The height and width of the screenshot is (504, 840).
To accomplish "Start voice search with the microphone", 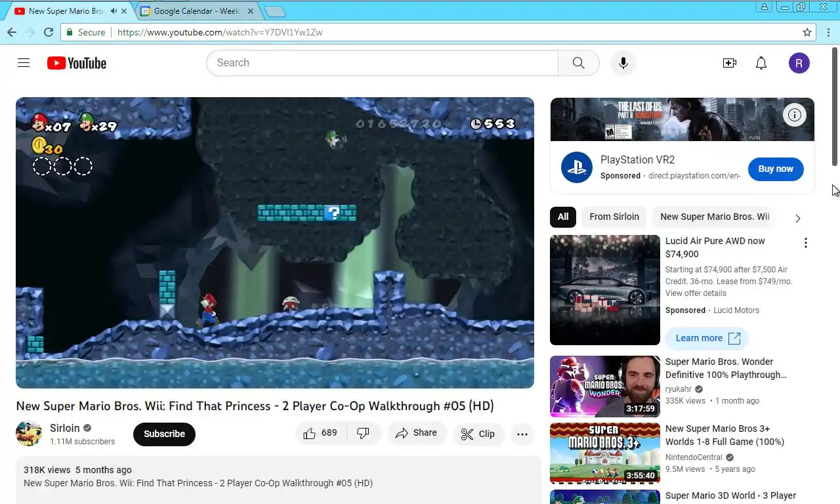I will click(x=623, y=63).
